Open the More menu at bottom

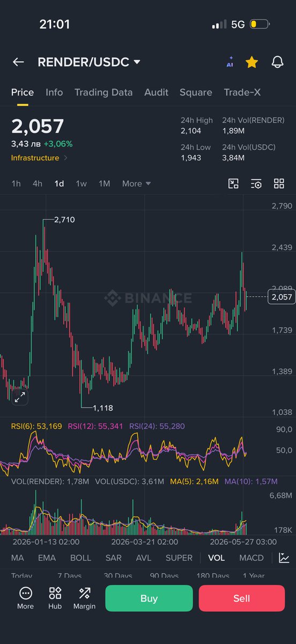click(25, 598)
